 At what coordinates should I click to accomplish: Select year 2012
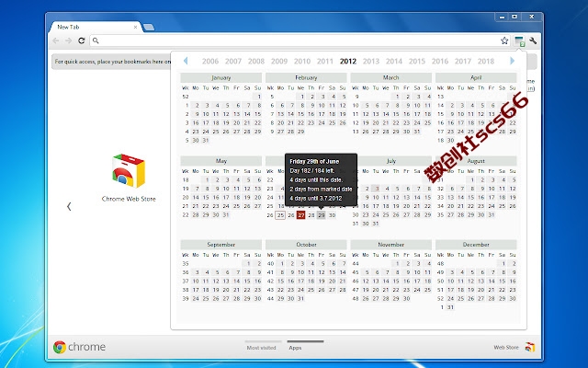tap(348, 62)
